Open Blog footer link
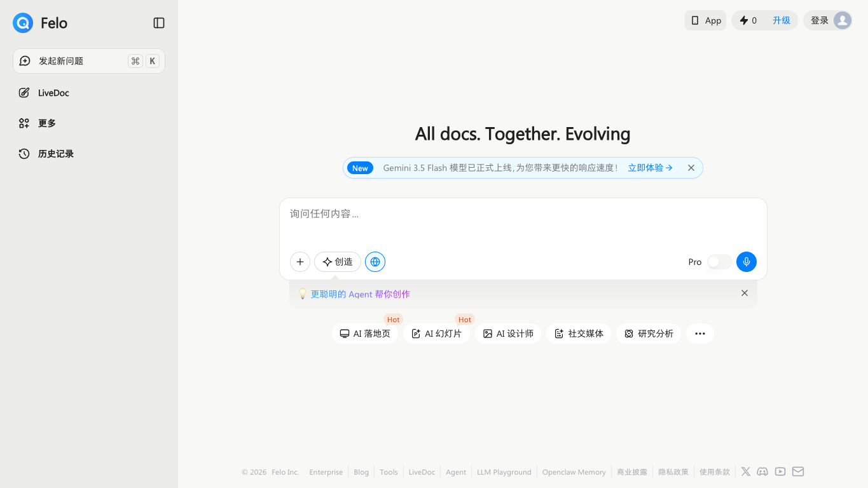Viewport: 868px width, 488px height. 361,472
